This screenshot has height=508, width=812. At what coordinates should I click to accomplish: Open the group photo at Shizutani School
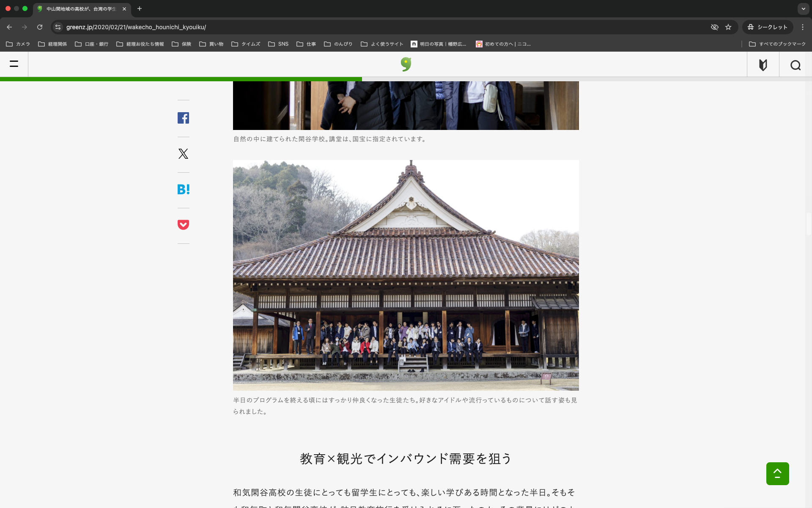(406, 275)
